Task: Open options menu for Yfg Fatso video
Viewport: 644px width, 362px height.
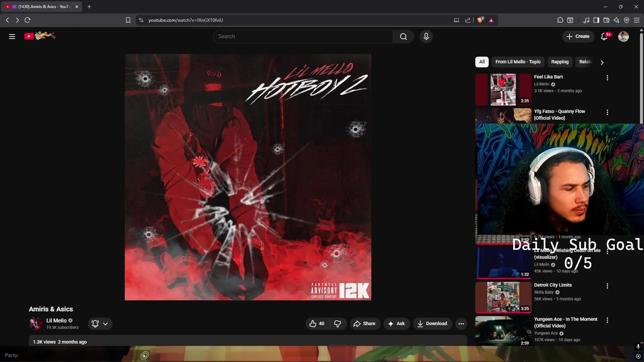Action: coord(607,113)
